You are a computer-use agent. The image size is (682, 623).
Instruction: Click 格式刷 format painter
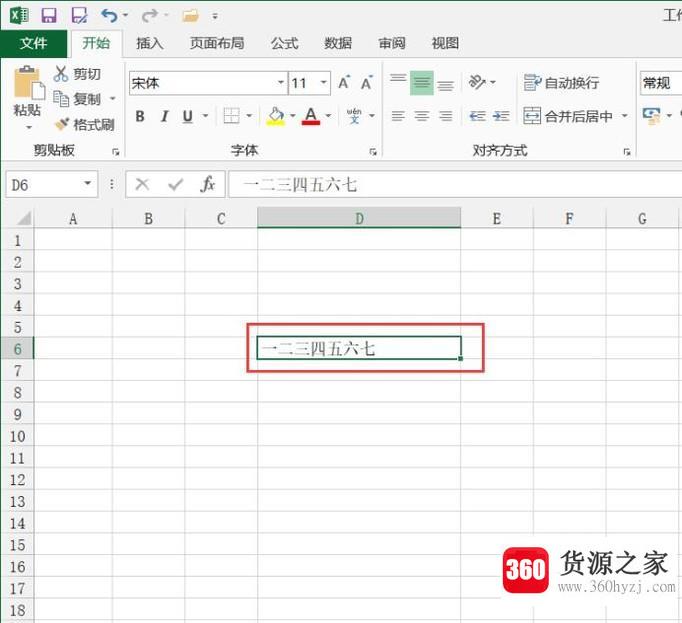pos(85,125)
